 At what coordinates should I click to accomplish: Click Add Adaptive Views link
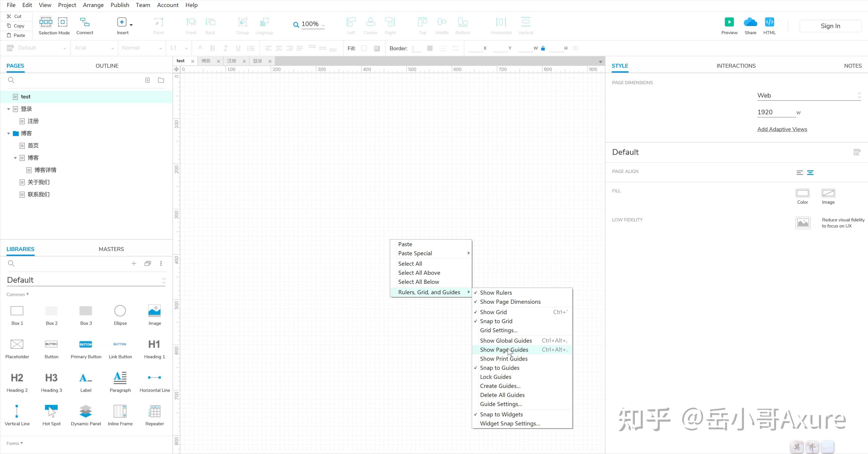pyautogui.click(x=782, y=129)
